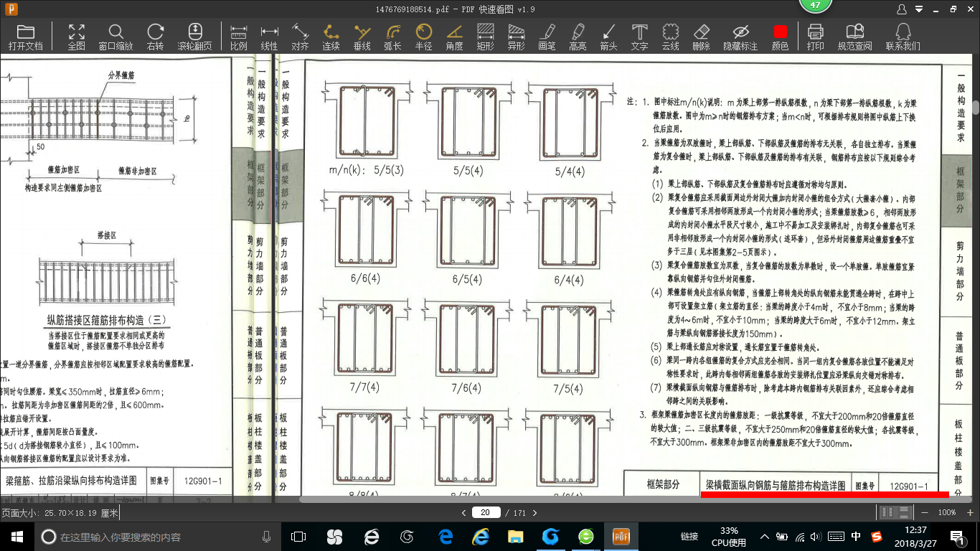Switch to two-column page view mode
Screen dimensions: 980x551
click(x=888, y=512)
